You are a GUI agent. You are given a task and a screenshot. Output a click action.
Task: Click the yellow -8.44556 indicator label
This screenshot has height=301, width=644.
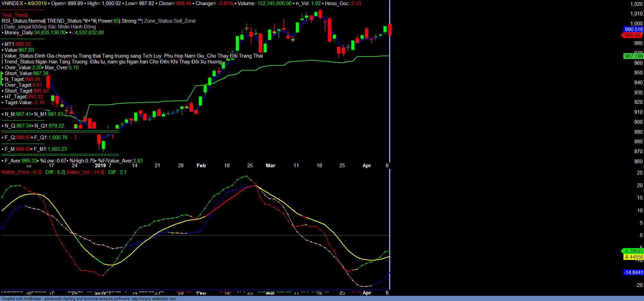click(633, 257)
